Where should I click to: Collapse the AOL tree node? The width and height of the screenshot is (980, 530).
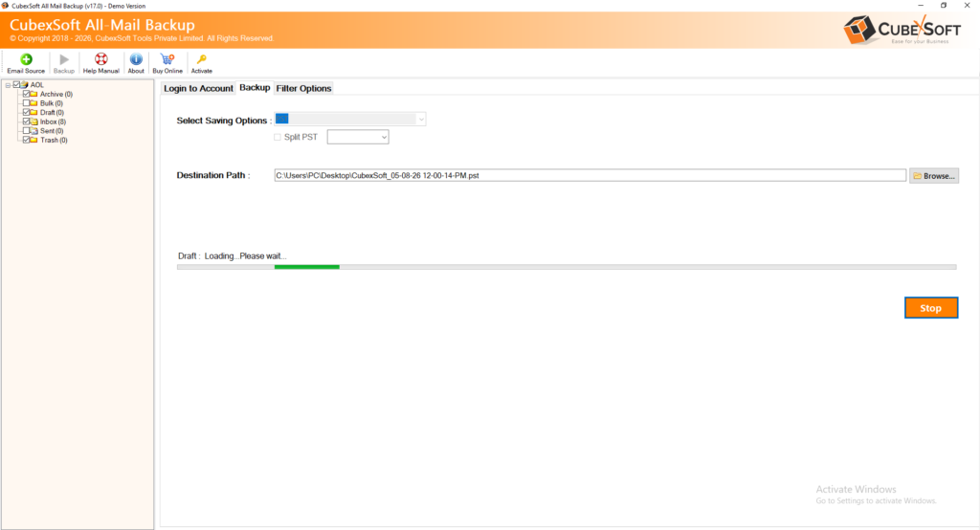[x=8, y=85]
